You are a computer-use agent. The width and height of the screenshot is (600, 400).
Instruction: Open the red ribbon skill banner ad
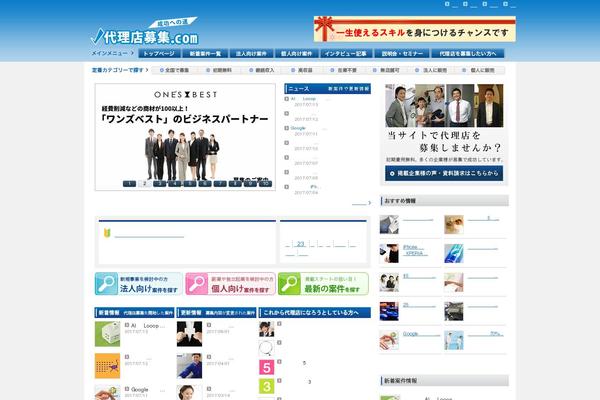click(x=414, y=29)
